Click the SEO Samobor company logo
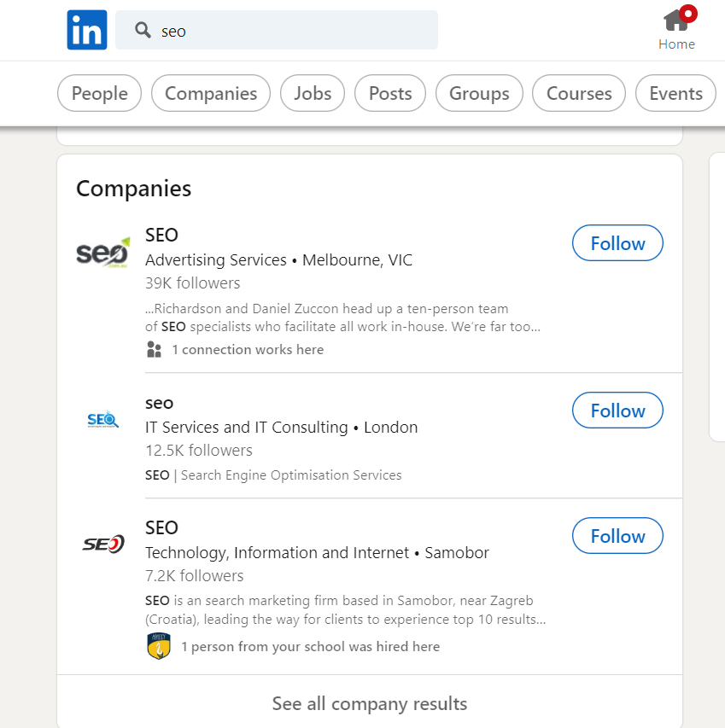Image resolution: width=725 pixels, height=728 pixels. [102, 544]
